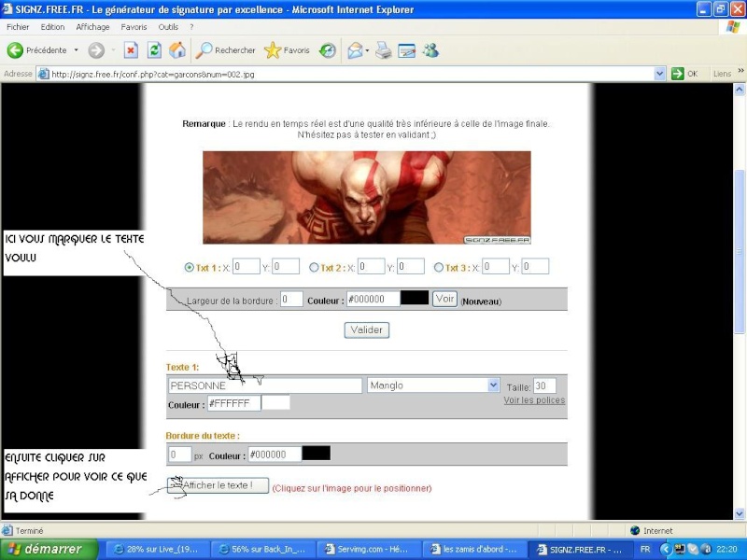The height and width of the screenshot is (560, 747).
Task: Open the Edition menu
Action: (x=52, y=27)
